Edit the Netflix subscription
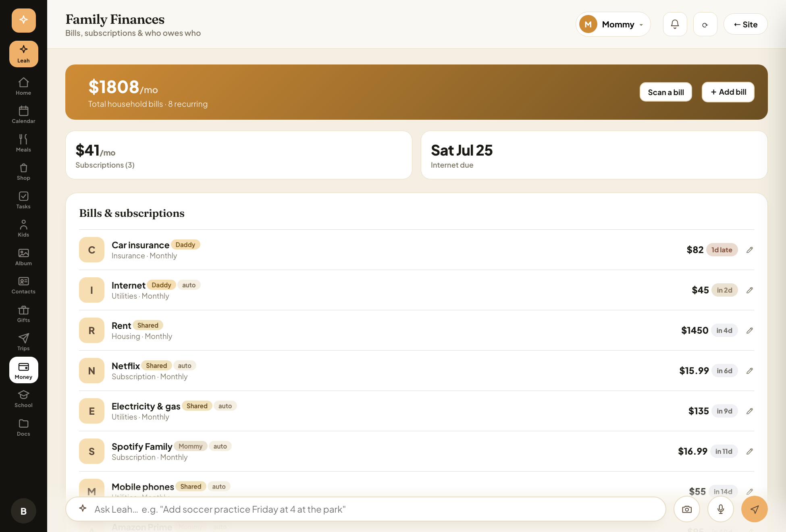 tap(749, 371)
